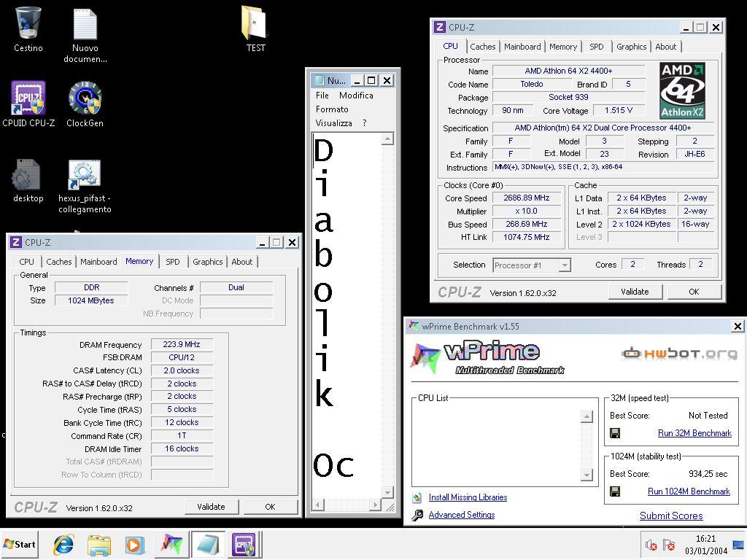This screenshot has height=560, width=747.
Task: Click the HWBOT.org logo in wPrime
Action: (679, 354)
